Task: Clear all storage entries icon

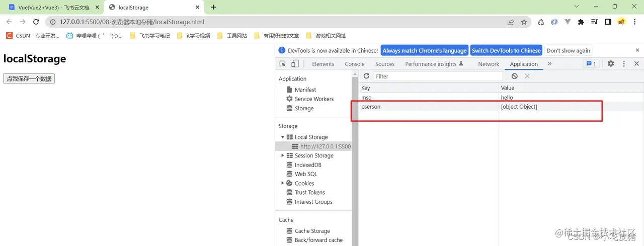Action: point(514,76)
